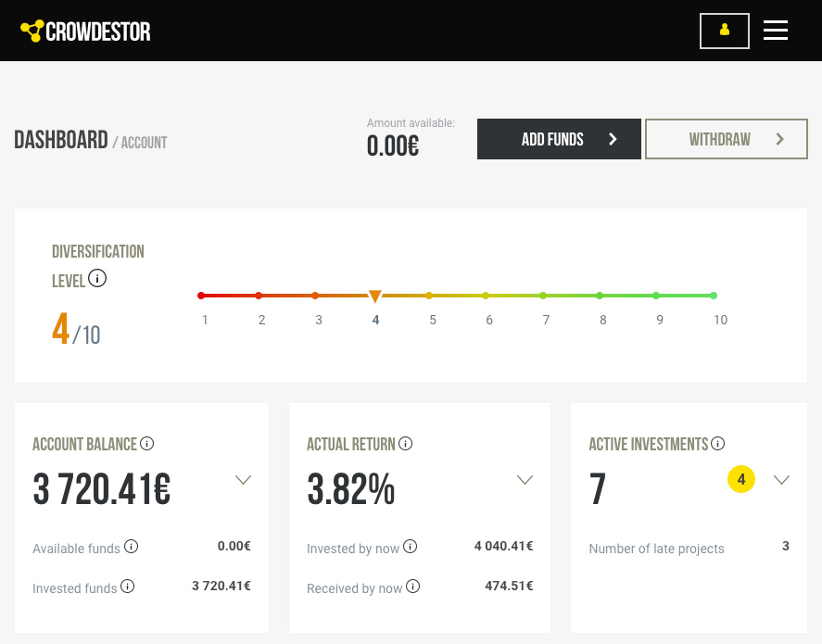Click info icon next to Received by now
Image resolution: width=822 pixels, height=644 pixels.
[x=413, y=587]
